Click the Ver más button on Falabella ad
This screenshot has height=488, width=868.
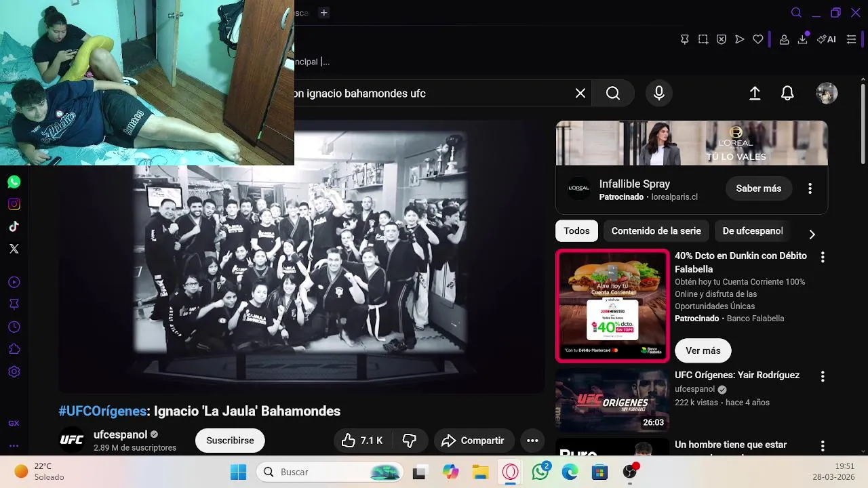[x=703, y=350]
